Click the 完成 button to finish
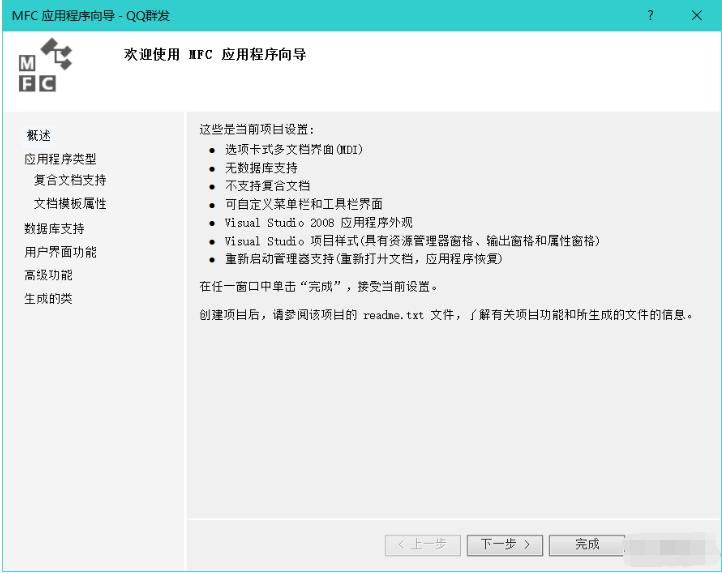Image resolution: width=722 pixels, height=574 pixels. coord(587,545)
